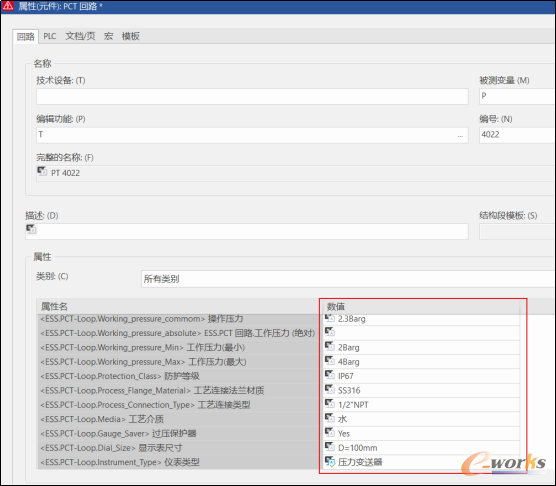
Task: Click the icon next to SS316 value
Action: coord(330,390)
